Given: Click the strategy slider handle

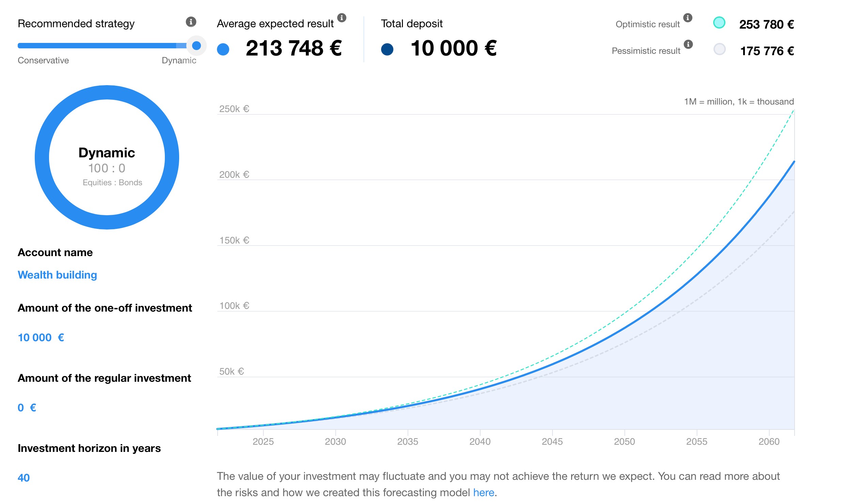Looking at the screenshot, I should tap(197, 46).
